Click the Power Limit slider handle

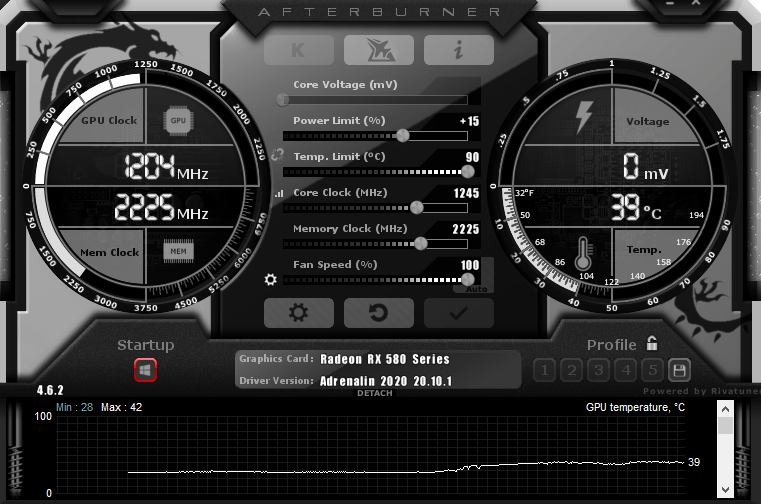402,135
